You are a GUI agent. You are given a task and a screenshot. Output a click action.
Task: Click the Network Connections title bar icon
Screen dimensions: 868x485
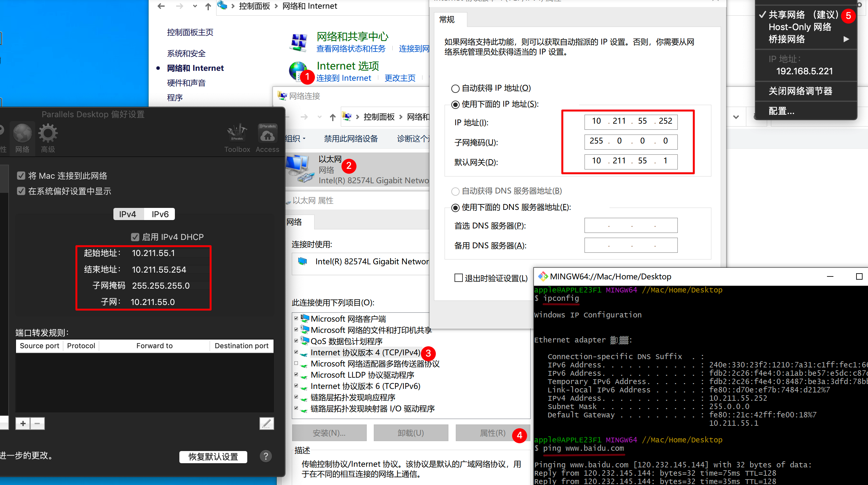click(282, 96)
